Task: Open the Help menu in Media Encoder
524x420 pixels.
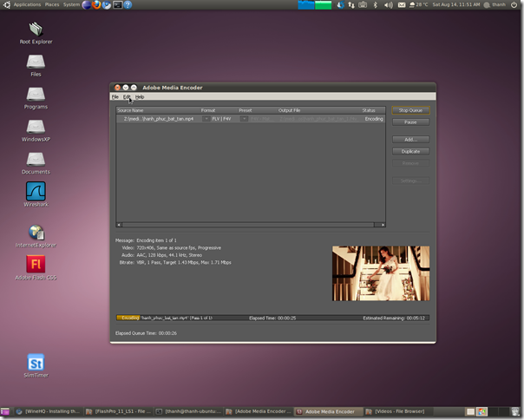Action: pyautogui.click(x=140, y=96)
